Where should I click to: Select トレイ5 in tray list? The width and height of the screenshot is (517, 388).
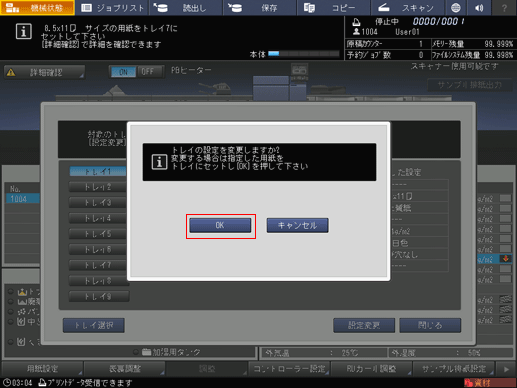[x=98, y=234]
